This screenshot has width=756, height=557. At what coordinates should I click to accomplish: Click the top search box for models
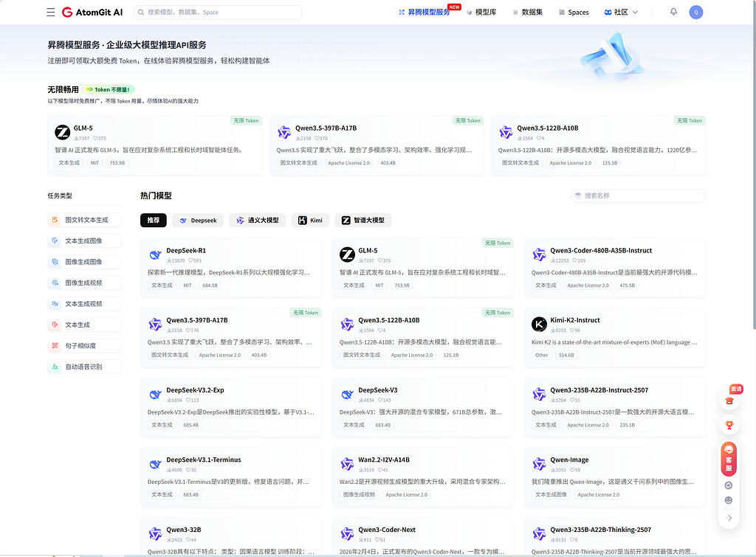(x=218, y=12)
